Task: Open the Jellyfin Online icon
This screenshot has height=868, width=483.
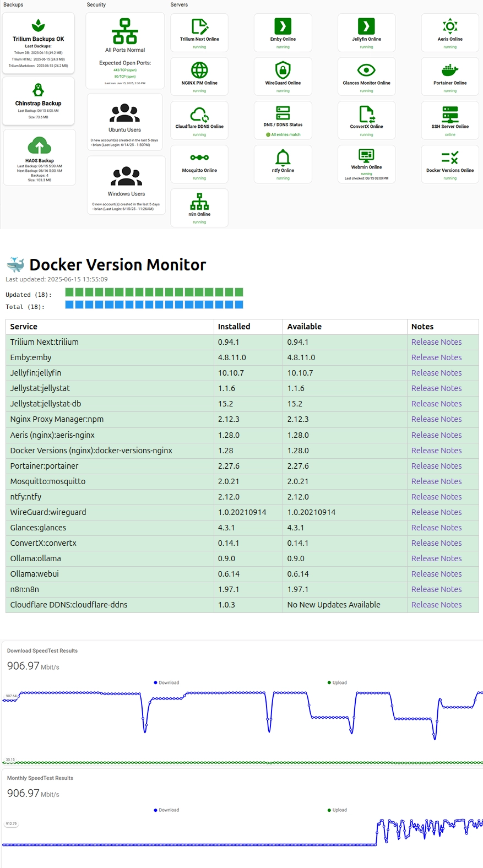Action: click(x=366, y=26)
